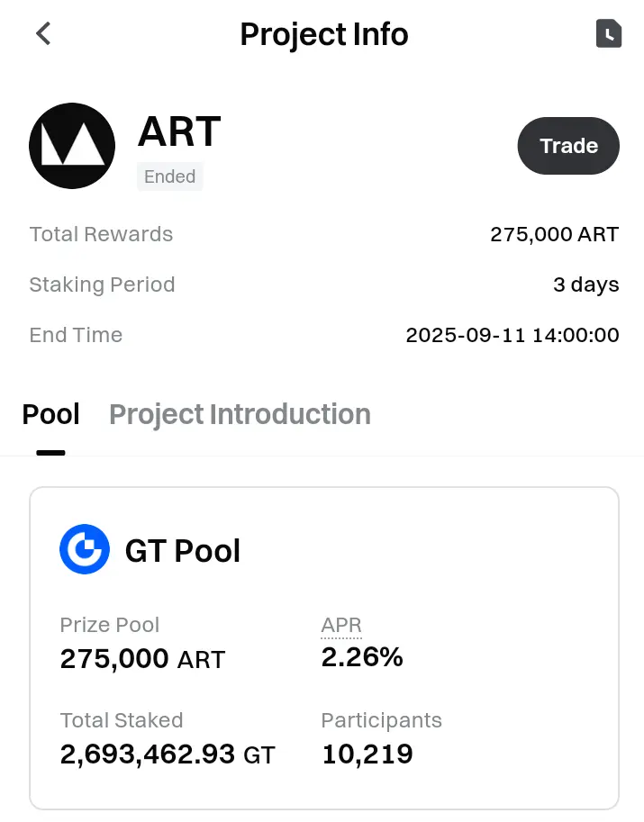Click the blue GT Pool logo
644x822 pixels.
(x=85, y=549)
